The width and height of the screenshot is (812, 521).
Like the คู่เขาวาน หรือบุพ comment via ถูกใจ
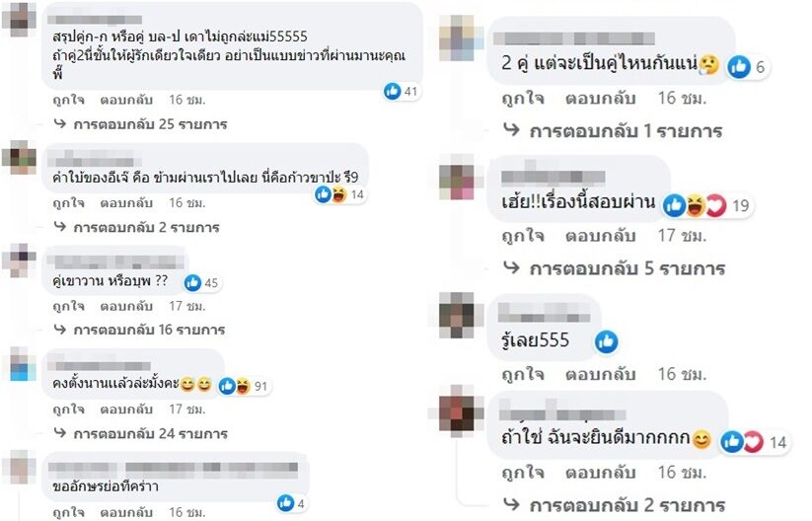[68, 306]
